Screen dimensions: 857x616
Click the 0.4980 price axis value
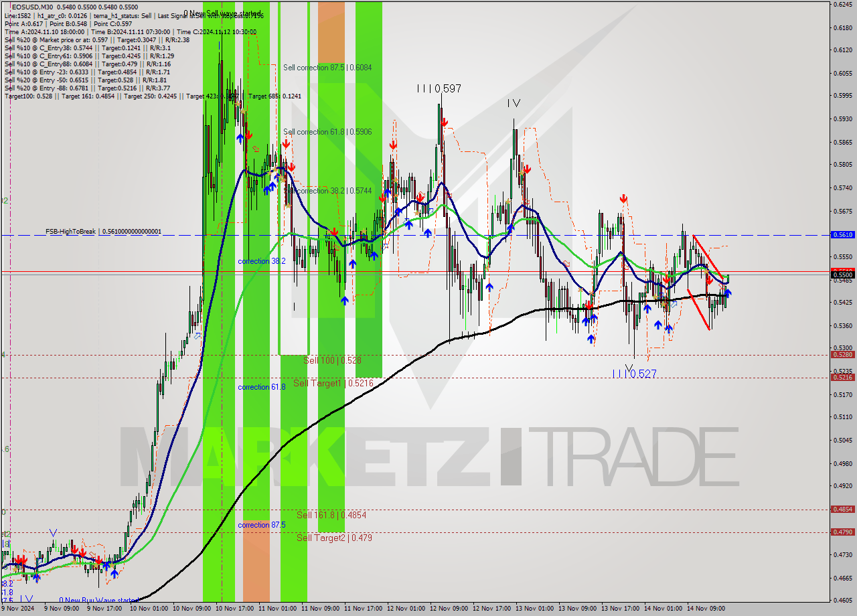842,463
